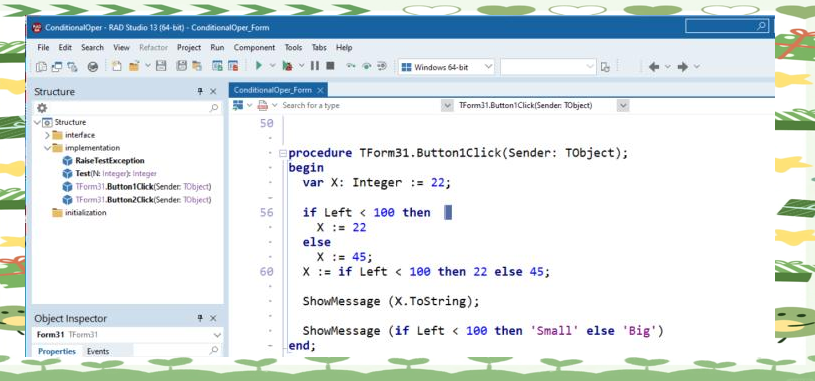Click icon right of empty combo box
The image size is (815, 381).
pyautogui.click(x=605, y=67)
